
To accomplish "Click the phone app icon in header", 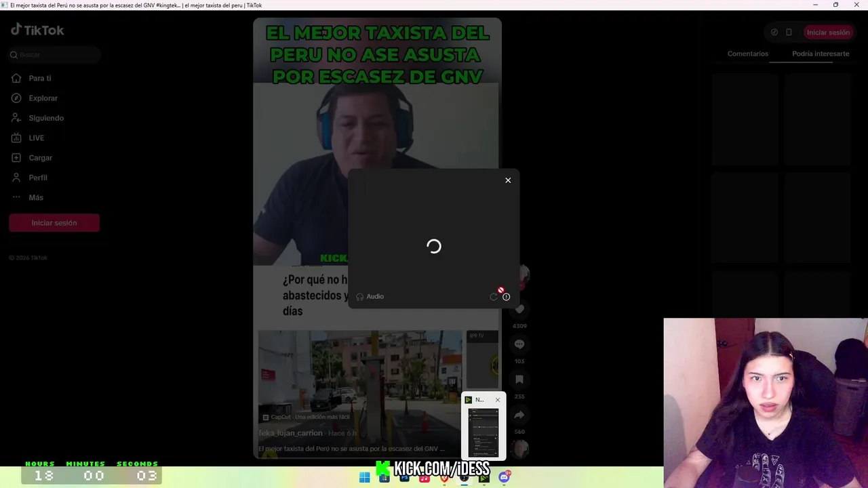I will [x=789, y=33].
